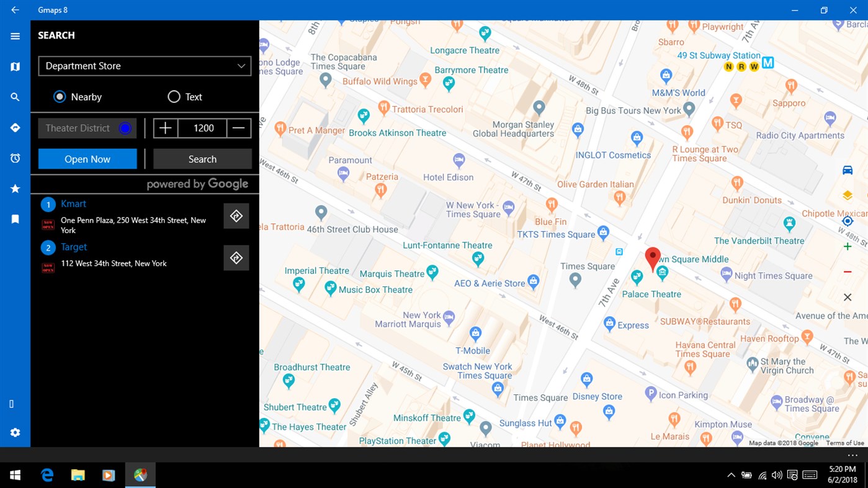Show starred favorites from the sidebar
This screenshot has width=868, height=488.
(14, 189)
